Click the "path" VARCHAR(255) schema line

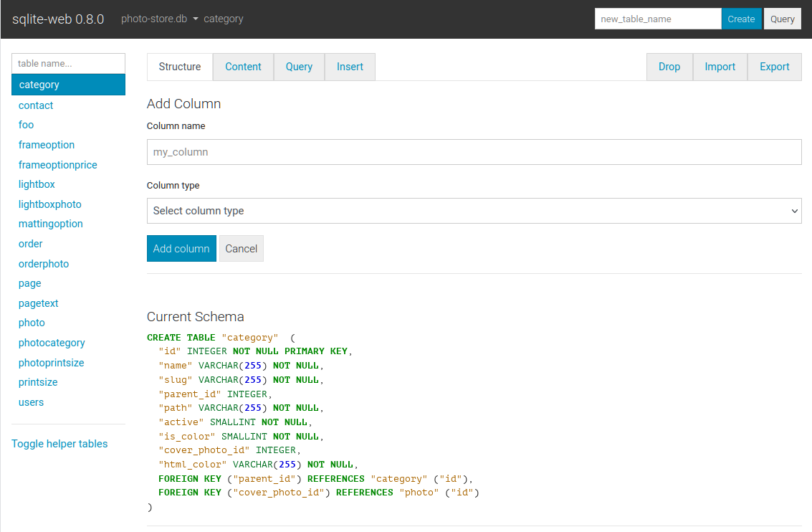coord(241,408)
